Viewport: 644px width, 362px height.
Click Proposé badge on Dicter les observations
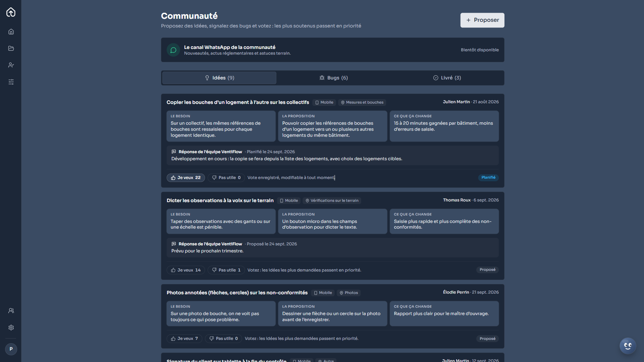pyautogui.click(x=487, y=270)
